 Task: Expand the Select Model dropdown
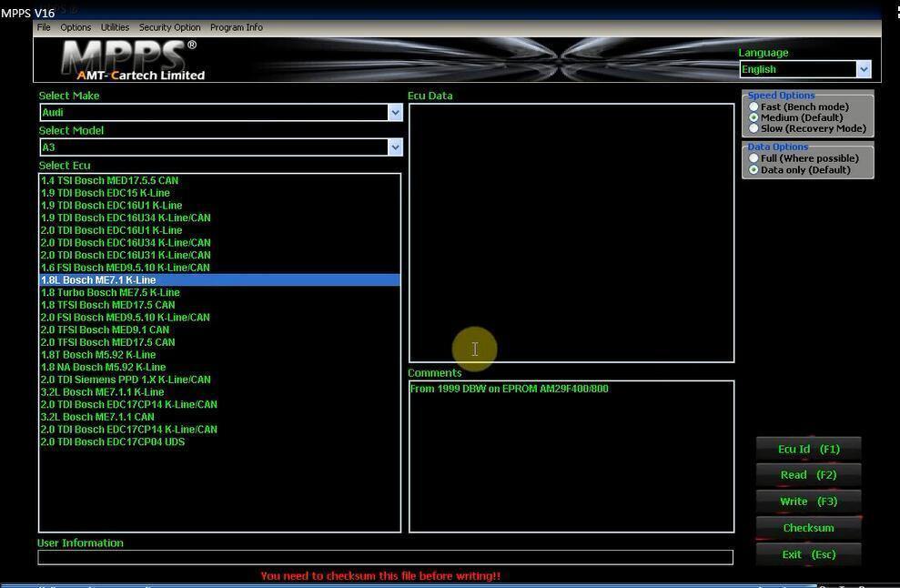[x=395, y=147]
